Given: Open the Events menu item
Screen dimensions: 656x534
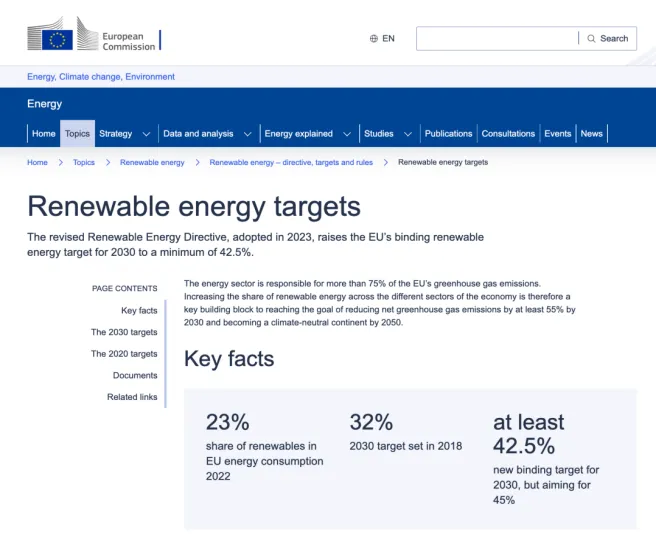Looking at the screenshot, I should coord(558,134).
